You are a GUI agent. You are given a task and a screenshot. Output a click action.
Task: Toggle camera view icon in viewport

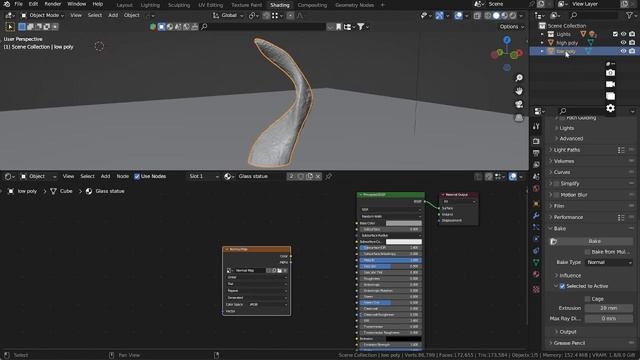pyautogui.click(x=519, y=104)
